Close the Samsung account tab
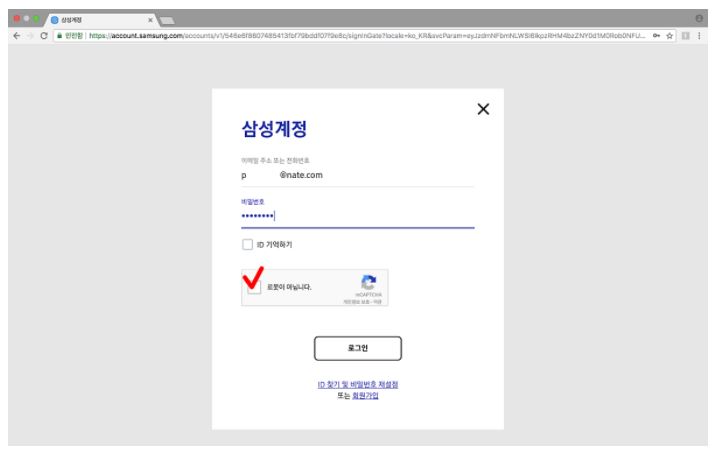 [150, 20]
